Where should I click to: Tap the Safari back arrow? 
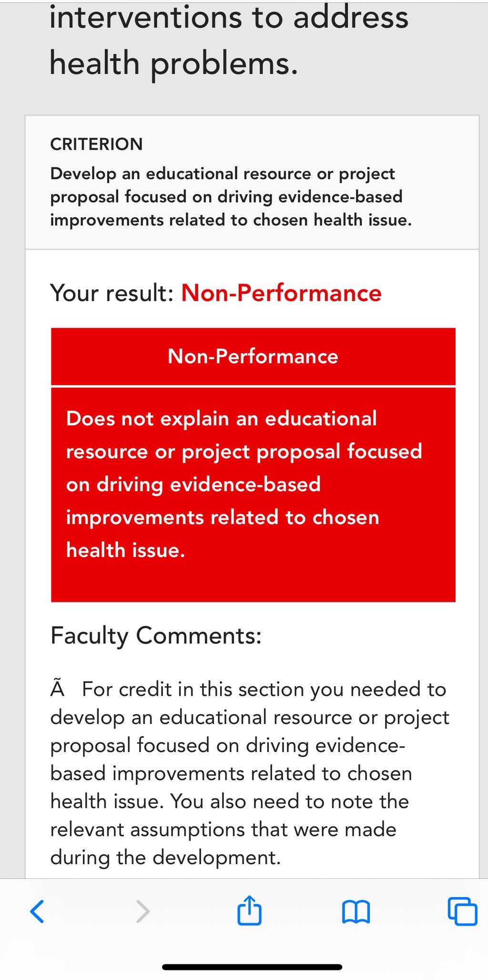click(x=37, y=911)
